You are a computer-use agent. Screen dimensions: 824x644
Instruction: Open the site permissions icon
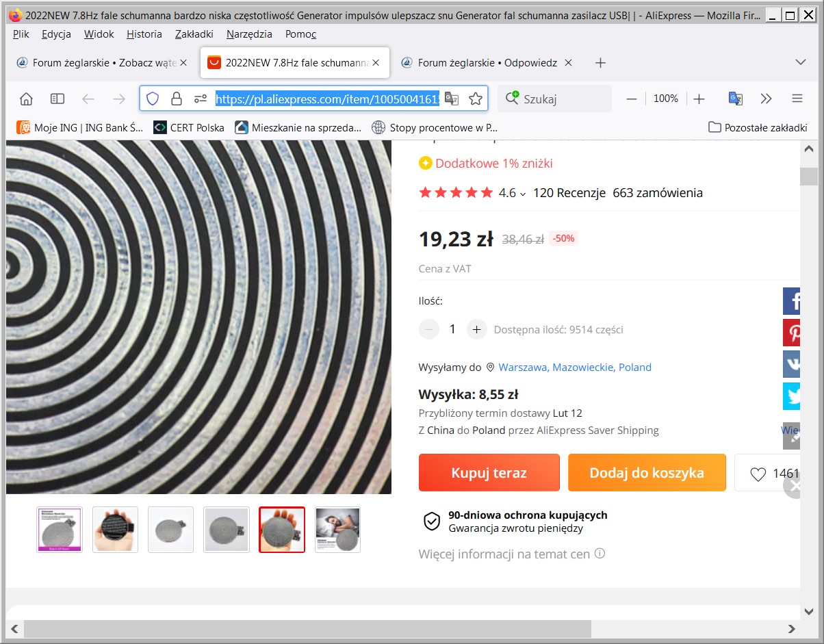[201, 99]
